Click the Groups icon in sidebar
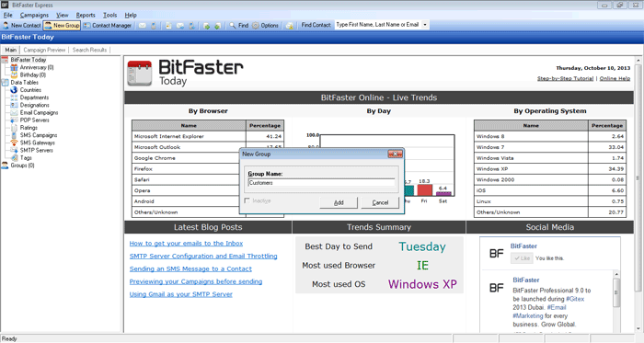 (x=5, y=166)
